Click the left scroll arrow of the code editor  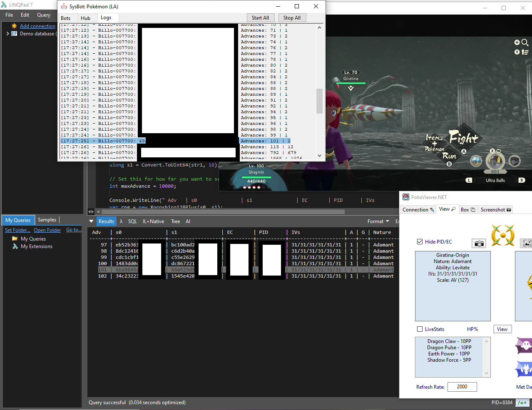click(x=98, y=211)
